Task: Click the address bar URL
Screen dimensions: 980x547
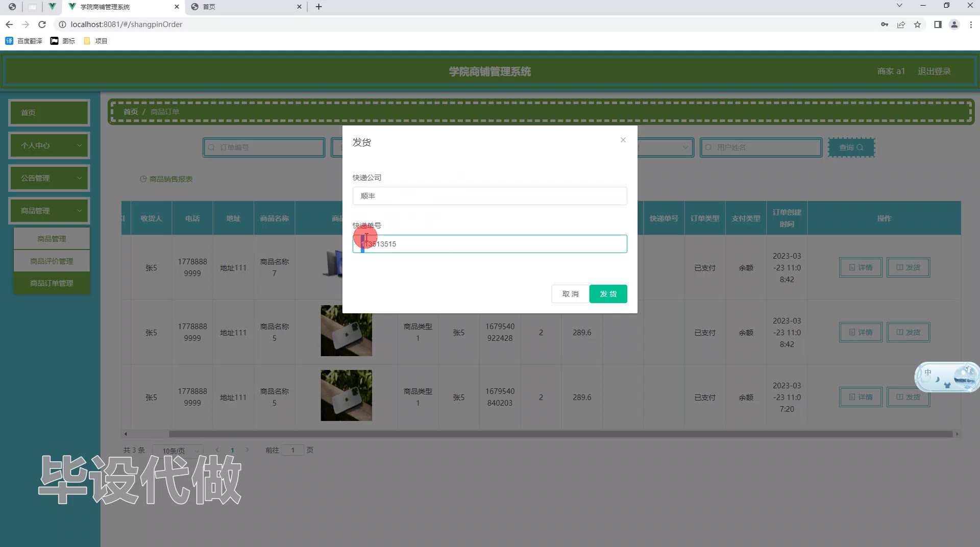Action: coord(126,24)
